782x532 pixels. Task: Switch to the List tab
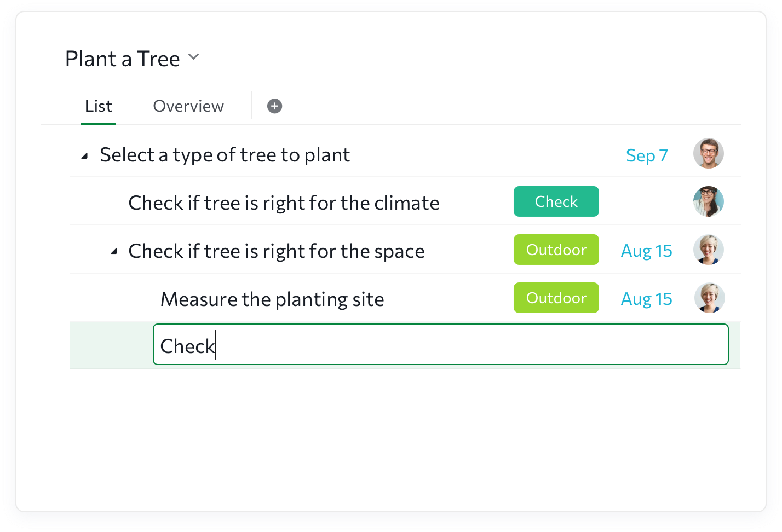tap(99, 106)
